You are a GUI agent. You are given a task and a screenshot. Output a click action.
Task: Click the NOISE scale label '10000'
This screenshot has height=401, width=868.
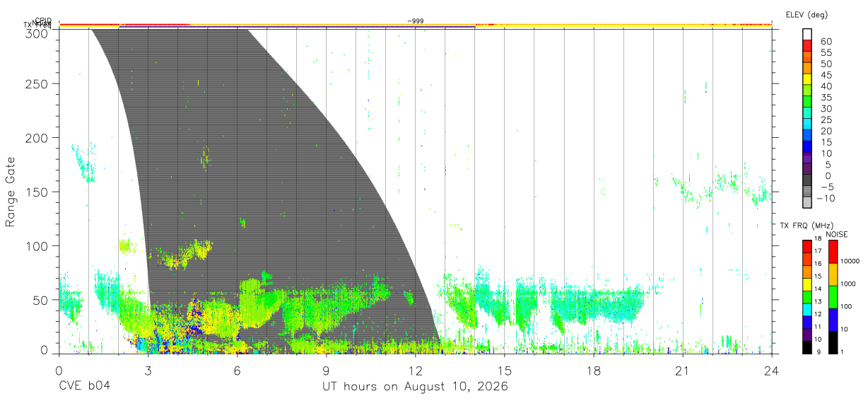coord(850,261)
